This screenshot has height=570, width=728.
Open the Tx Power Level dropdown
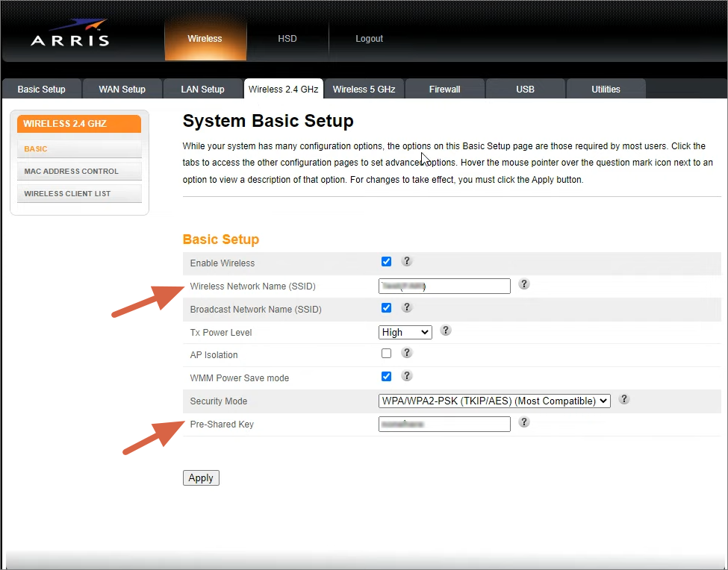coord(405,331)
